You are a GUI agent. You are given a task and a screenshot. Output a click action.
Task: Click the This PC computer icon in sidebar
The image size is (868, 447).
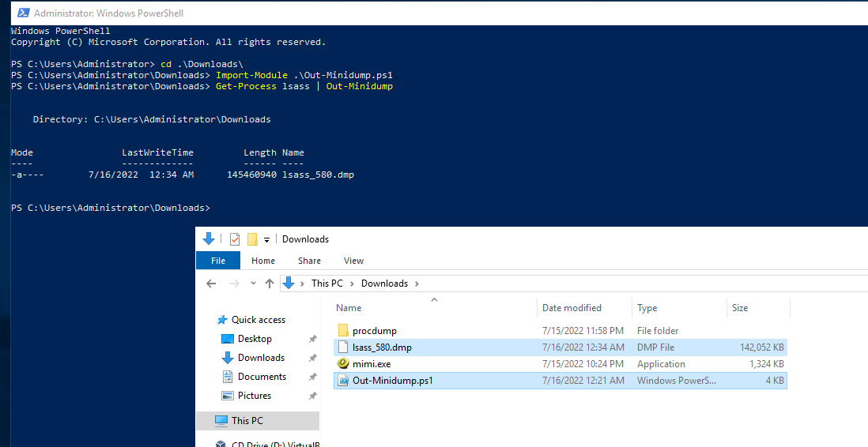tap(221, 420)
